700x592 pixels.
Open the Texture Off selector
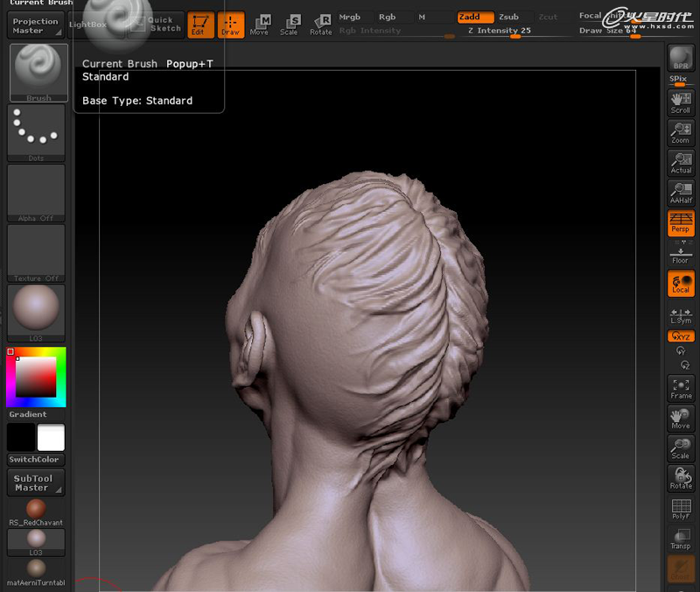click(36, 253)
